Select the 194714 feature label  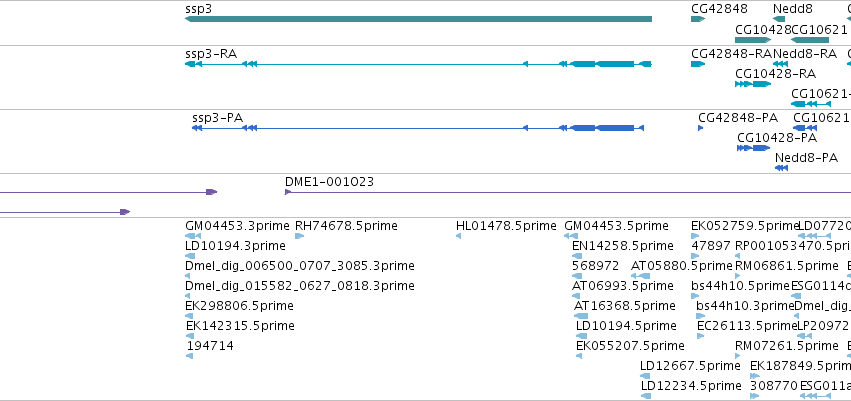[211, 346]
